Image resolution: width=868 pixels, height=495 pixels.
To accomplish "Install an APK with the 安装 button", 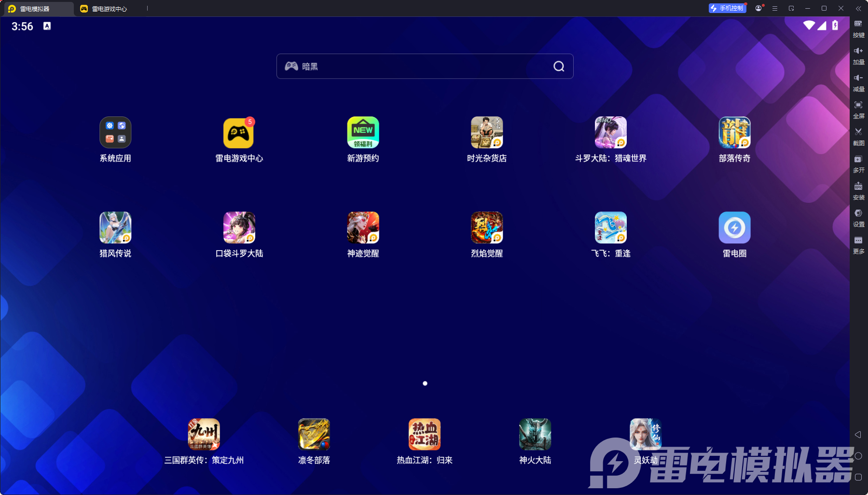I will point(858,191).
